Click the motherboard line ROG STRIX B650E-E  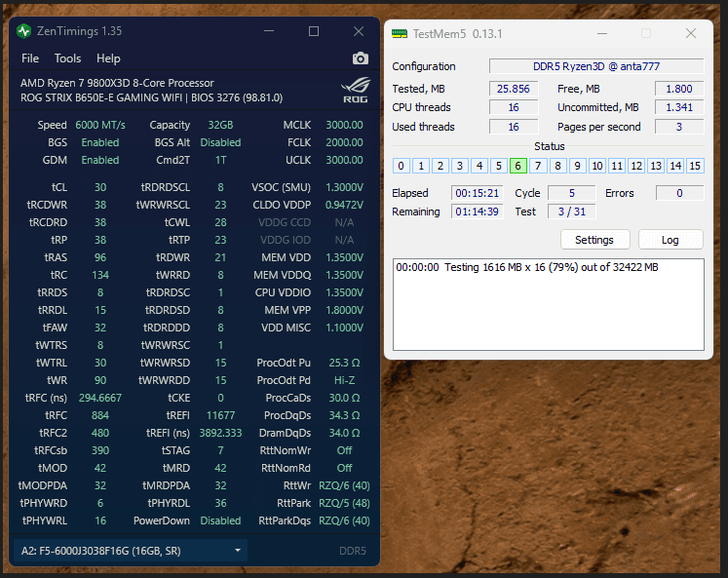[x=151, y=98]
